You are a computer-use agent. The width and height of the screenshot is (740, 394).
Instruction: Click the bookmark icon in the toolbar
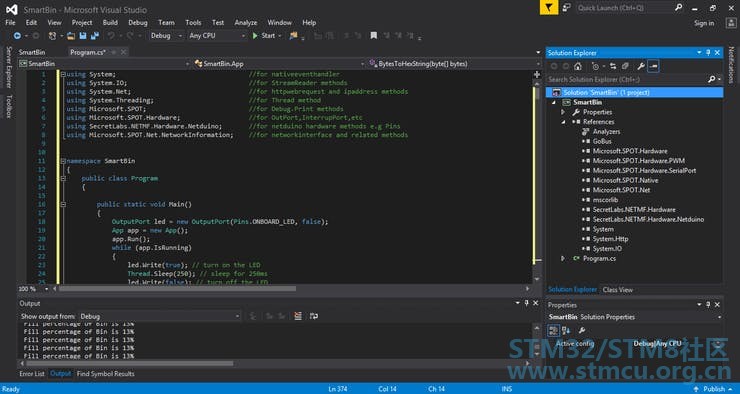(x=373, y=36)
